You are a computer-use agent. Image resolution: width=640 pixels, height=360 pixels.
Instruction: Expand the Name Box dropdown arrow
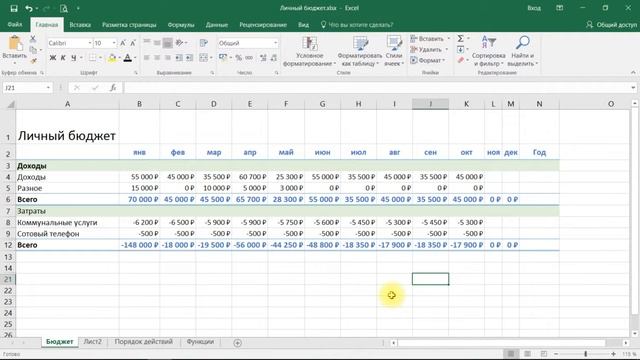(48, 88)
